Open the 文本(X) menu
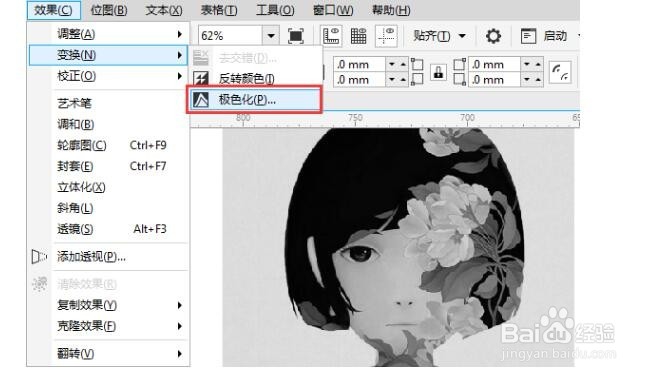This screenshot has width=653, height=377. (164, 10)
